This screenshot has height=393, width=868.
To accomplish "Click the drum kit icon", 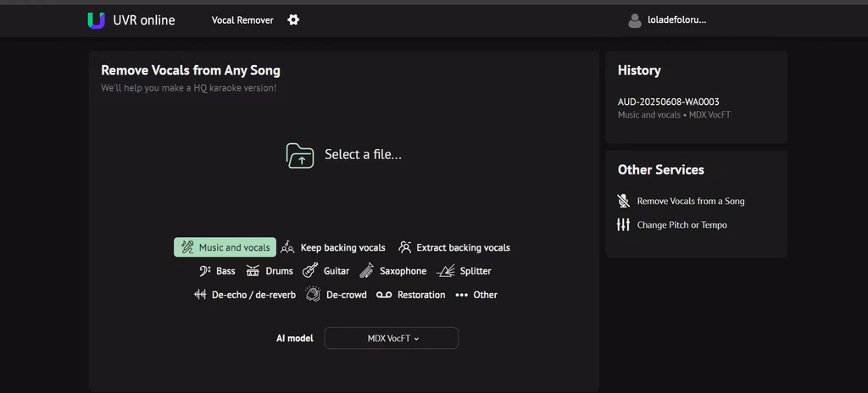I will tap(253, 271).
